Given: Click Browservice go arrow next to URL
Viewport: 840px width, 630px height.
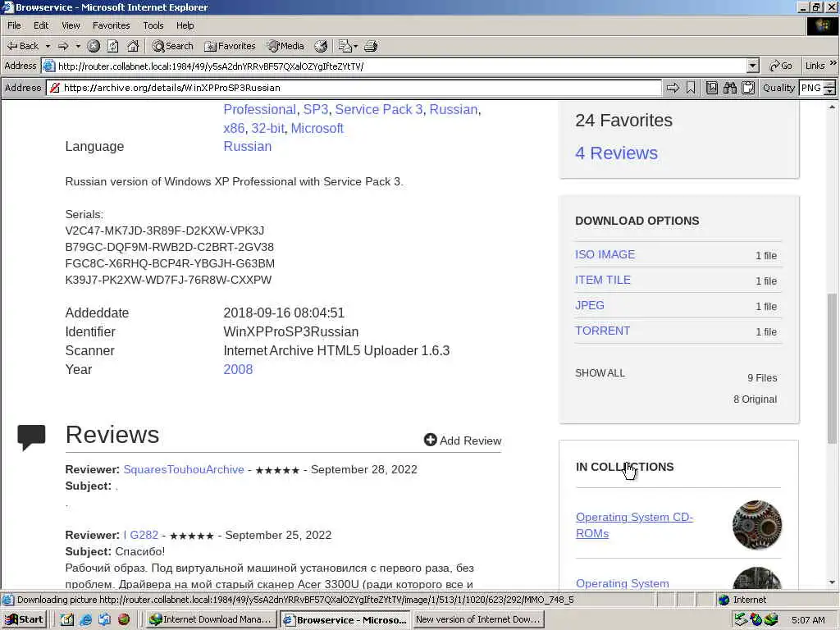Looking at the screenshot, I should click(x=673, y=88).
